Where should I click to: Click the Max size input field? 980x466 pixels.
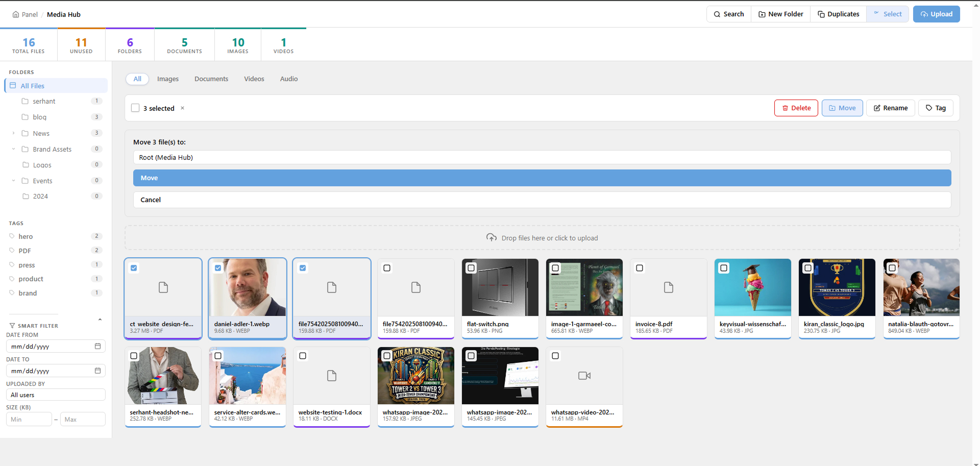(83, 420)
